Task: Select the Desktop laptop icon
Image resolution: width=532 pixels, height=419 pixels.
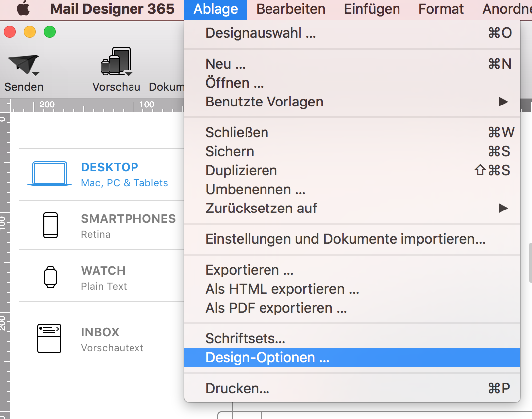Action: pyautogui.click(x=49, y=174)
